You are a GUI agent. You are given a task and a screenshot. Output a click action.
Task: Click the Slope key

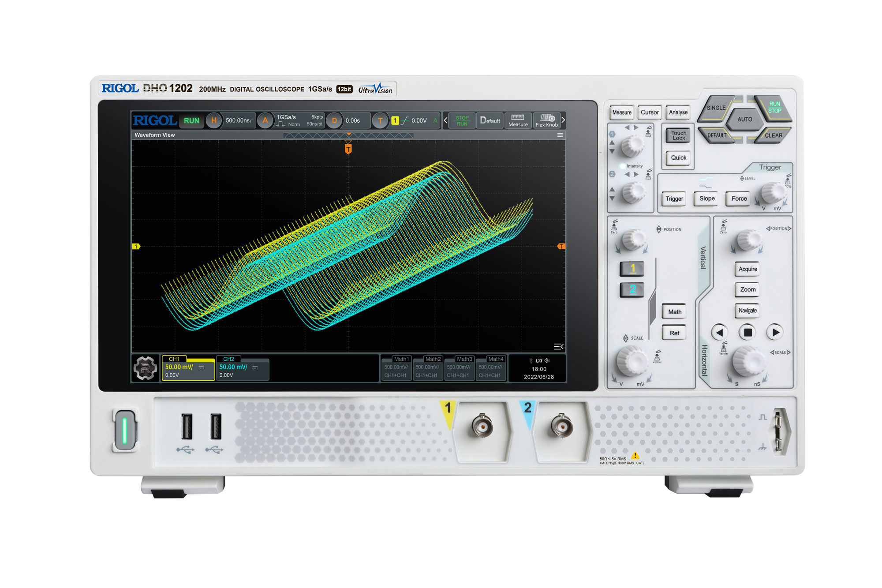pyautogui.click(x=707, y=198)
